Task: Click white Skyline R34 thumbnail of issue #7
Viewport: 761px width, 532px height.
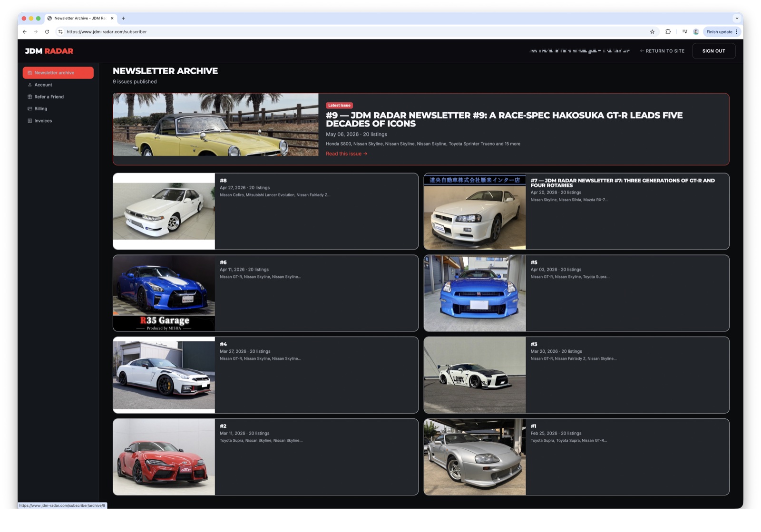Action: click(x=475, y=212)
